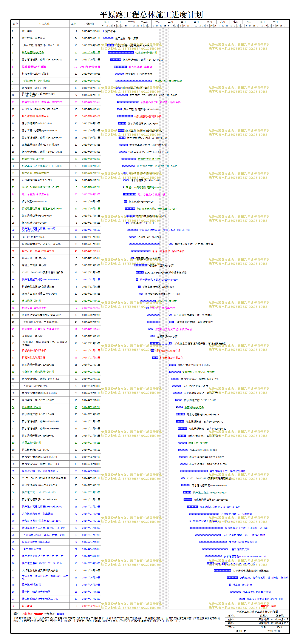
Task: Select the Gantt bar for 人行道侧电缆线及照明设施安装
Action: tap(222, 570)
